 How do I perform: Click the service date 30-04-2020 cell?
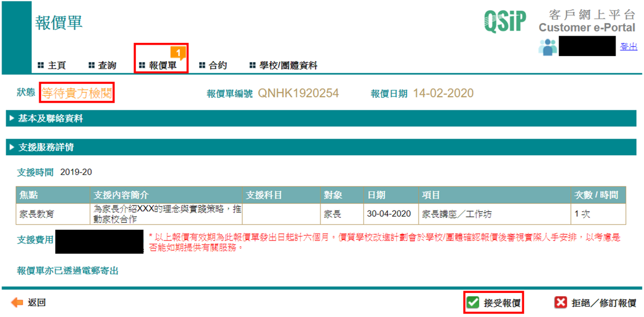(391, 214)
